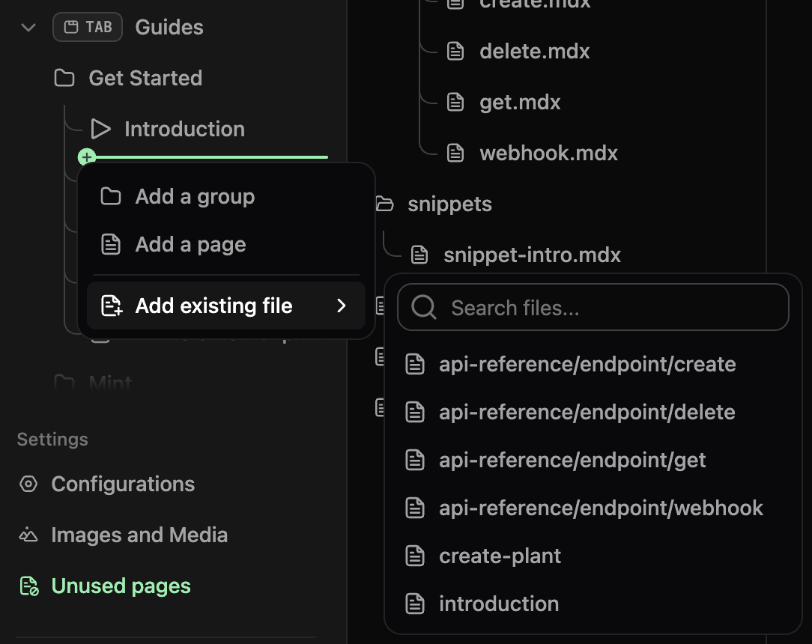Click the Images and Media icon
The image size is (812, 644).
tap(27, 535)
